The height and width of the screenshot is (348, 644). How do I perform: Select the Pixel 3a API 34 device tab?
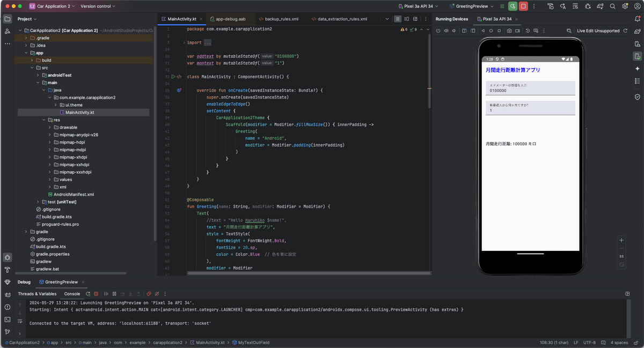click(x=497, y=19)
